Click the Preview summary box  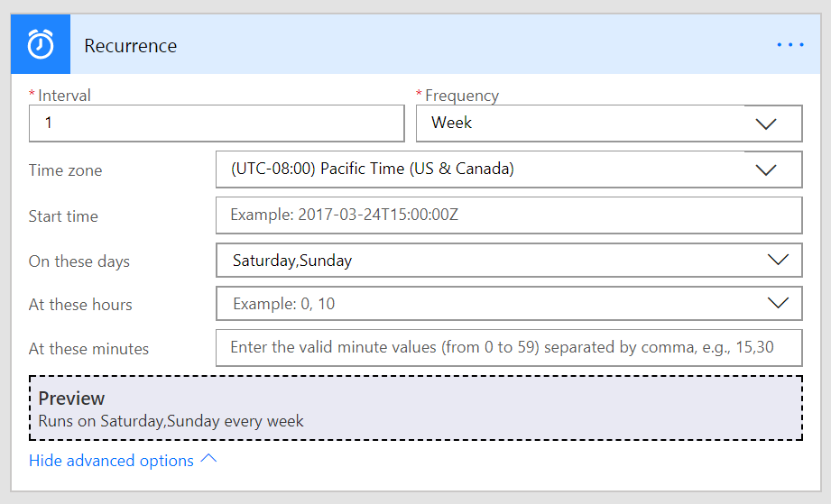(x=415, y=408)
